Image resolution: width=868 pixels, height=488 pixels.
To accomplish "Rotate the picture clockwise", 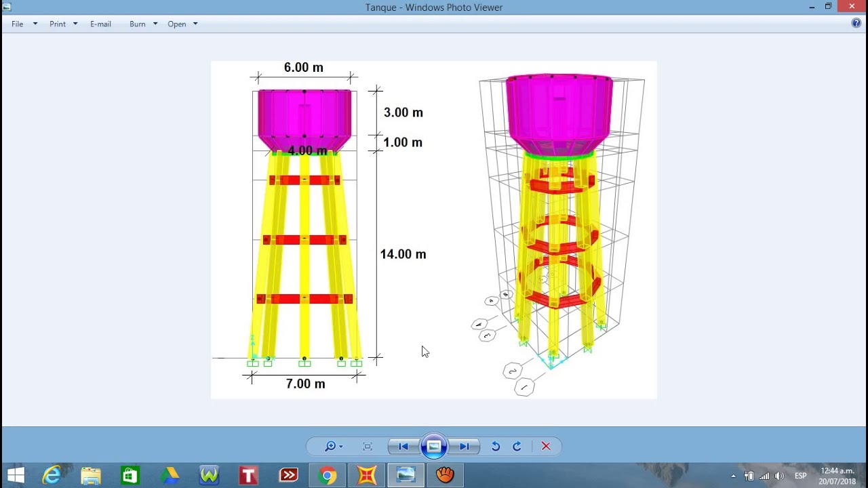I will [x=517, y=446].
